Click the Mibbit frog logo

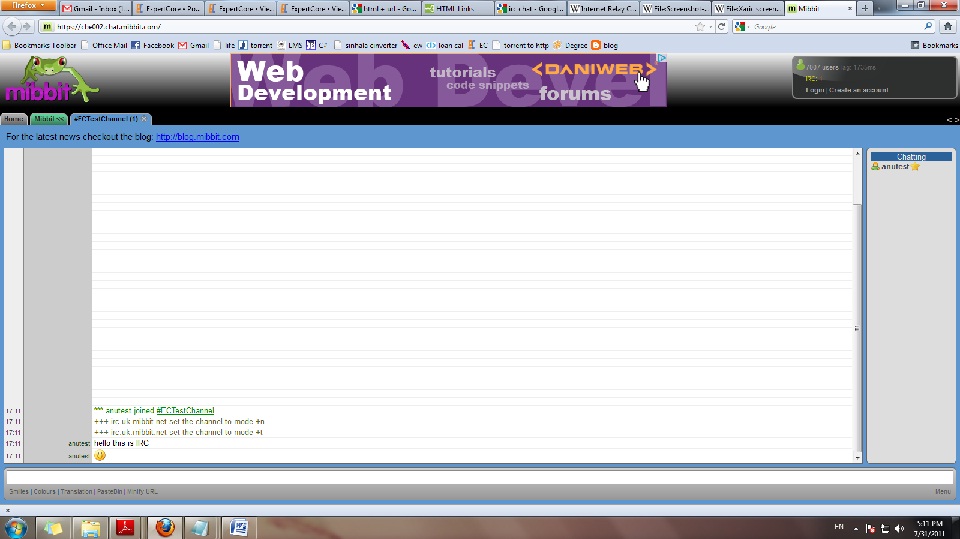pos(50,80)
